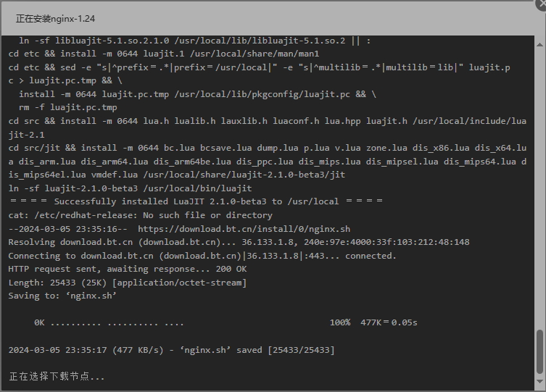Click the 'nginx.sh saved' completion line
The width and height of the screenshot is (546, 392).
[171, 349]
